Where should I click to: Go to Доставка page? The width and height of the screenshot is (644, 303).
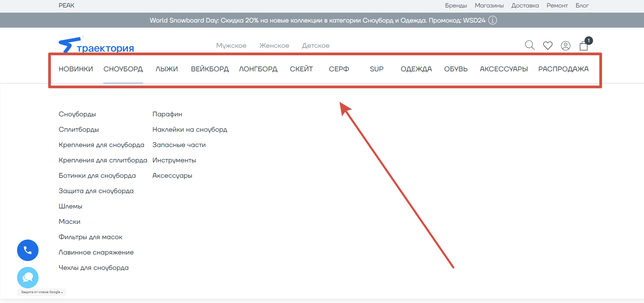click(x=525, y=5)
